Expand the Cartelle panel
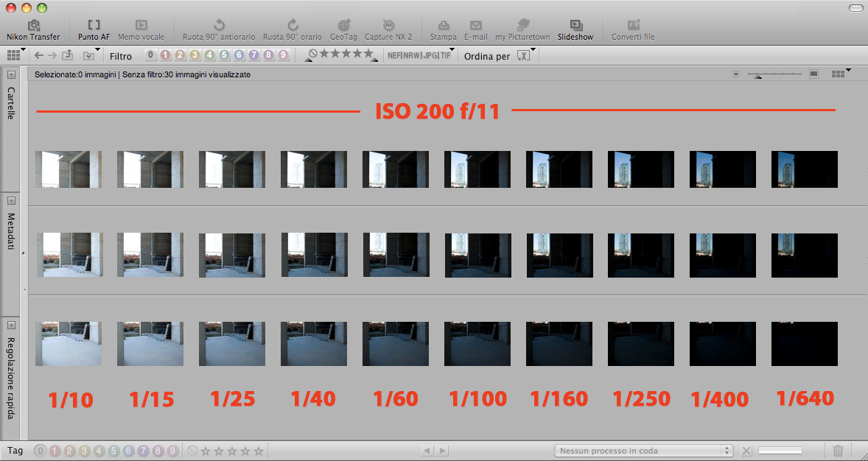Screen dimensions: 868x461 11,74
